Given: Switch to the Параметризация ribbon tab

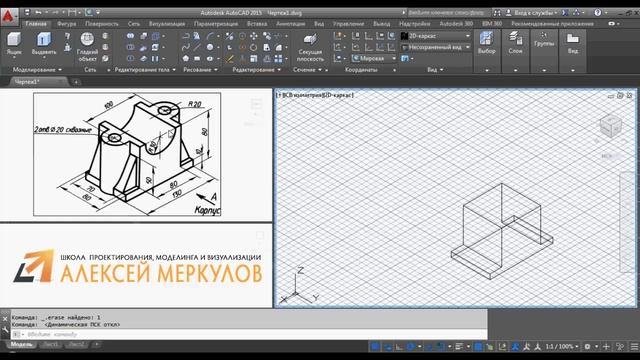Looking at the screenshot, I should pos(216,24).
